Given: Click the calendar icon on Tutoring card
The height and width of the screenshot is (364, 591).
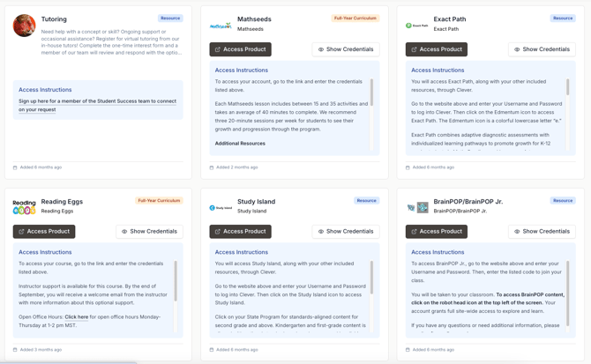Looking at the screenshot, I should (15, 167).
